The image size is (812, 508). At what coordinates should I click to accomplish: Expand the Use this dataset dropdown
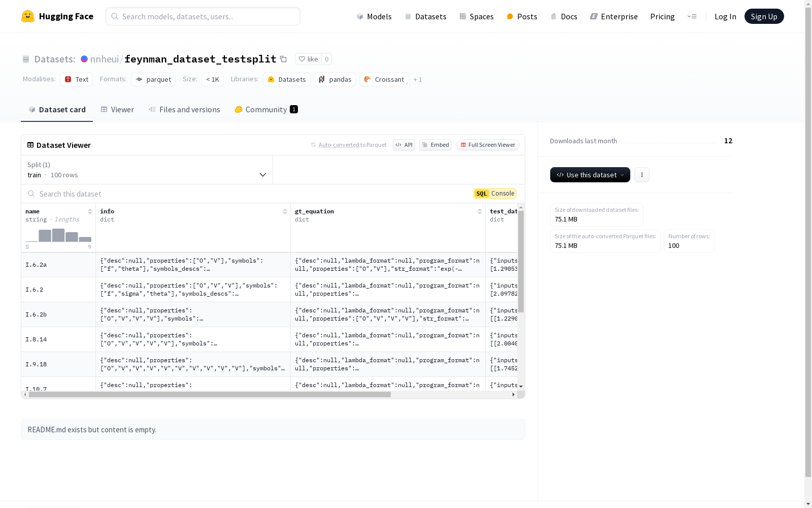tap(590, 175)
